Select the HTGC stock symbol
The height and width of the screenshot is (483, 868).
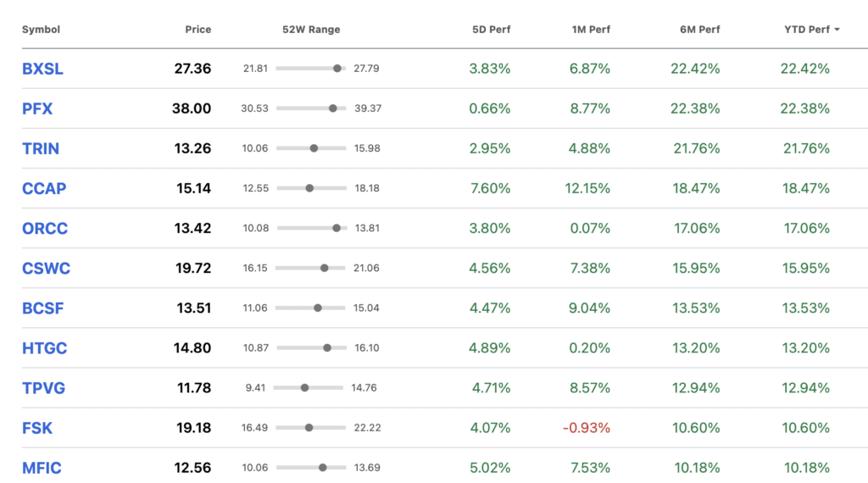[x=44, y=348]
